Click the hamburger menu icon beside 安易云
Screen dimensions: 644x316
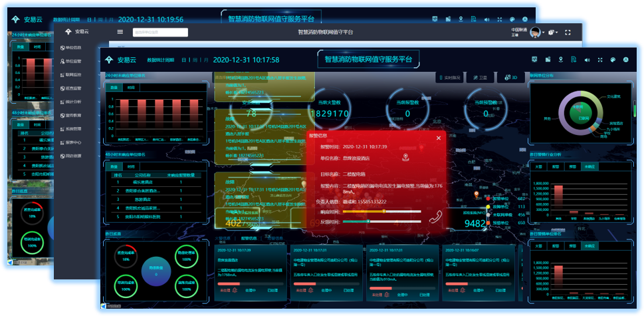120,32
